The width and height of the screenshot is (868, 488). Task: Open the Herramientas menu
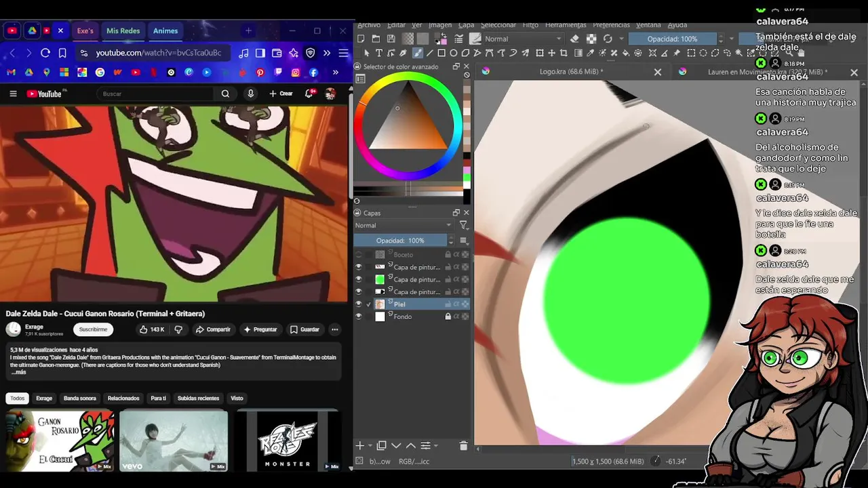pyautogui.click(x=566, y=25)
